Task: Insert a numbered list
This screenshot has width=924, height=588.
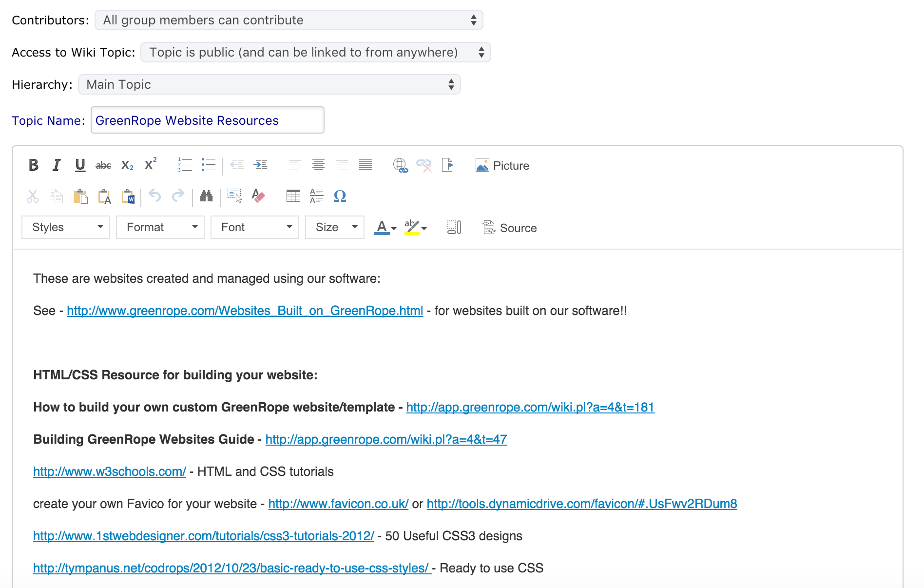Action: pyautogui.click(x=185, y=165)
